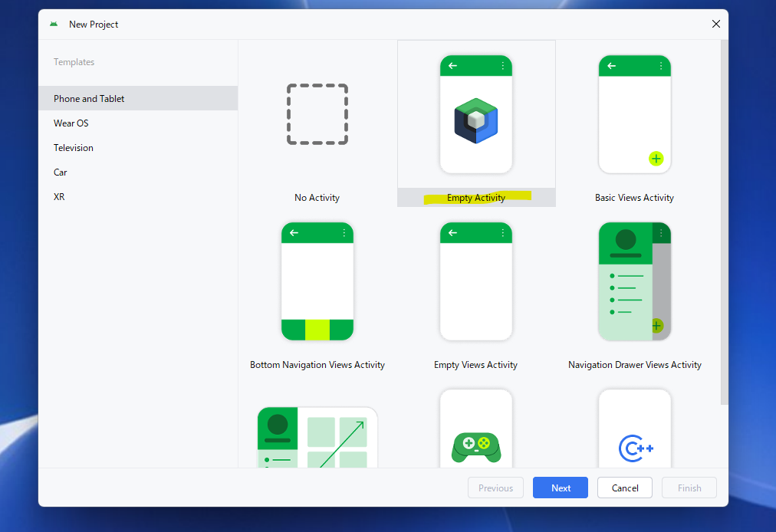
Task: Close the New Project dialog
Action: (x=715, y=24)
